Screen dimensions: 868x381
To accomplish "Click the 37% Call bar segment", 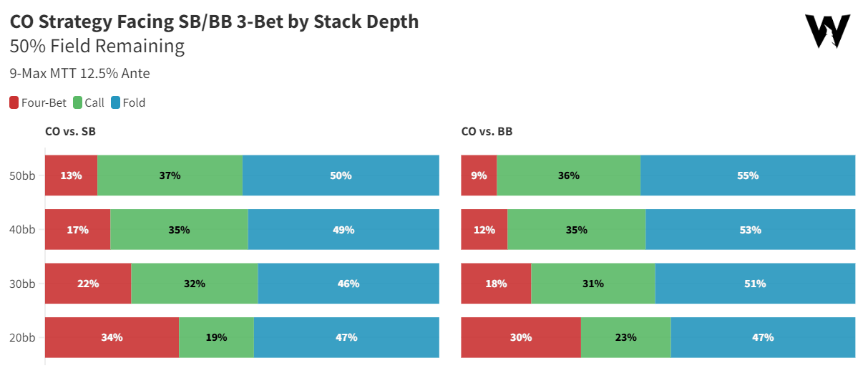I will [170, 175].
